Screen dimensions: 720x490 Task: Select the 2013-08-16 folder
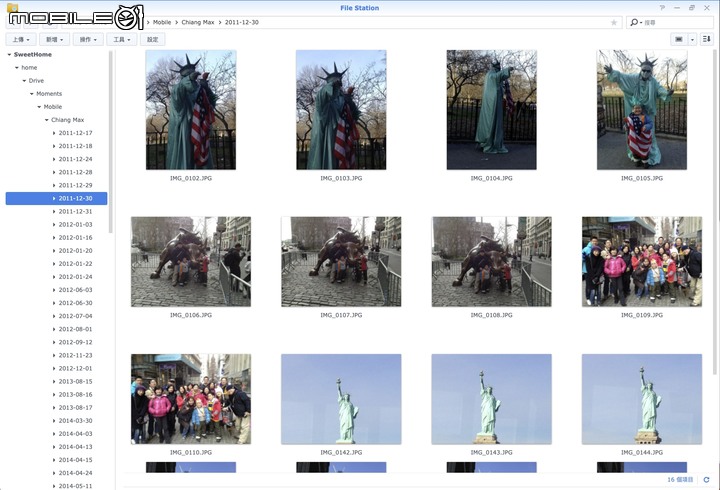point(75,395)
